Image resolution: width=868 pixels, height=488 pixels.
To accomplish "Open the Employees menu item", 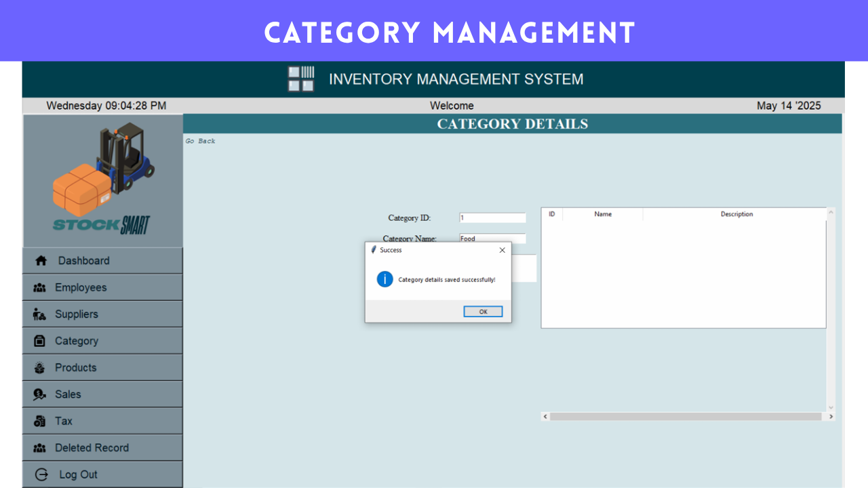I will [x=102, y=287].
